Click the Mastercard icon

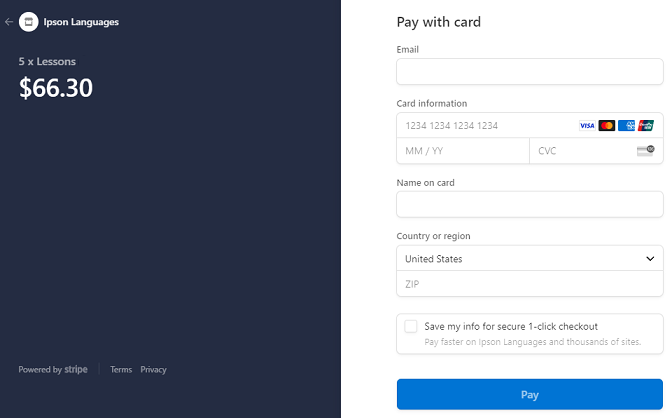click(x=606, y=126)
